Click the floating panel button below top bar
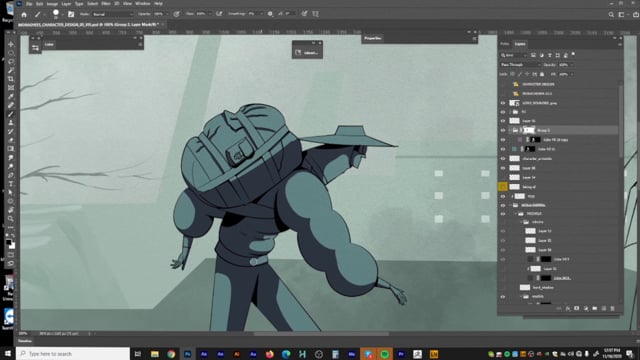640x360 pixels. [x=307, y=53]
